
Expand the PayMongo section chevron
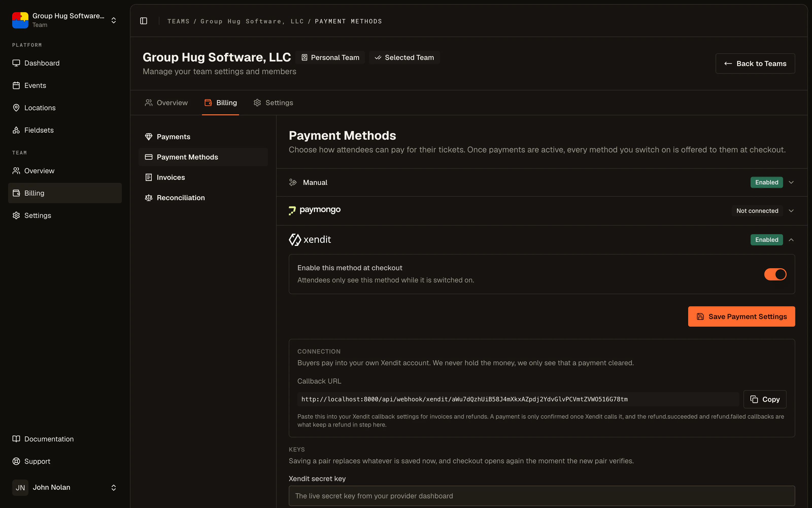pyautogui.click(x=791, y=211)
